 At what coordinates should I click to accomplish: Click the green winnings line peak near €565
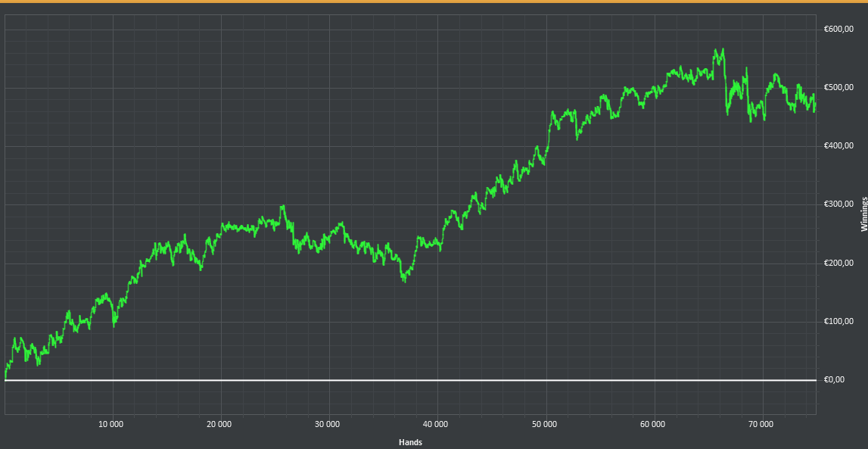point(723,50)
